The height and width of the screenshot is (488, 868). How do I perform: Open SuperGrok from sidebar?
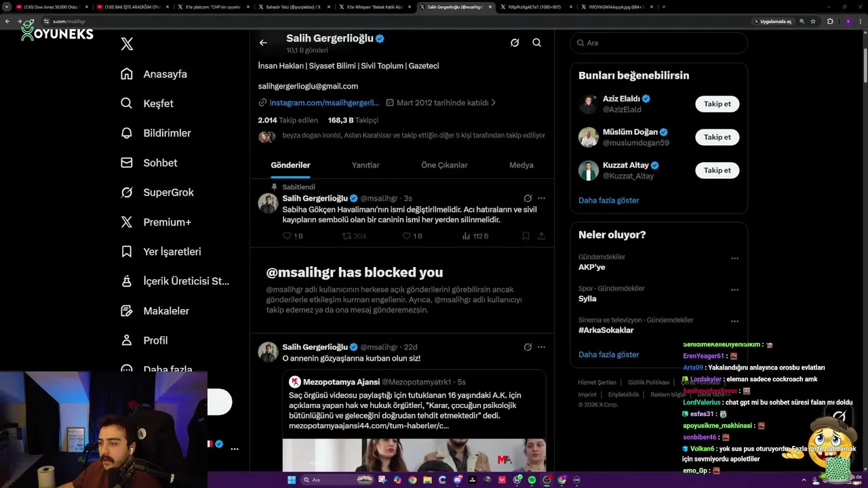(x=157, y=192)
